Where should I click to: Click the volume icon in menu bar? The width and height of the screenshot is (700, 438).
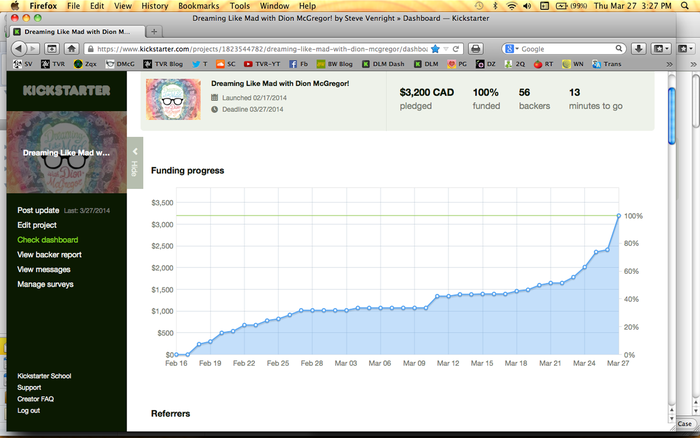pyautogui.click(x=527, y=6)
